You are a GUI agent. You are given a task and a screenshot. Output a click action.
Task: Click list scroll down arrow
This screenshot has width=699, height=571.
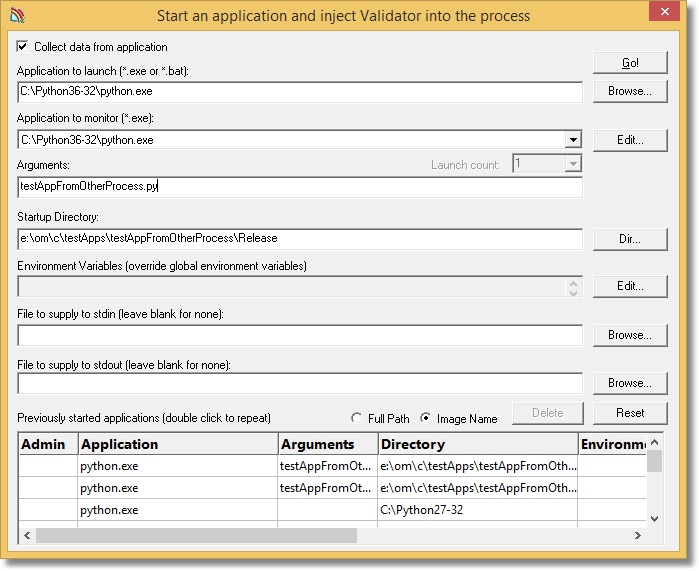point(654,518)
